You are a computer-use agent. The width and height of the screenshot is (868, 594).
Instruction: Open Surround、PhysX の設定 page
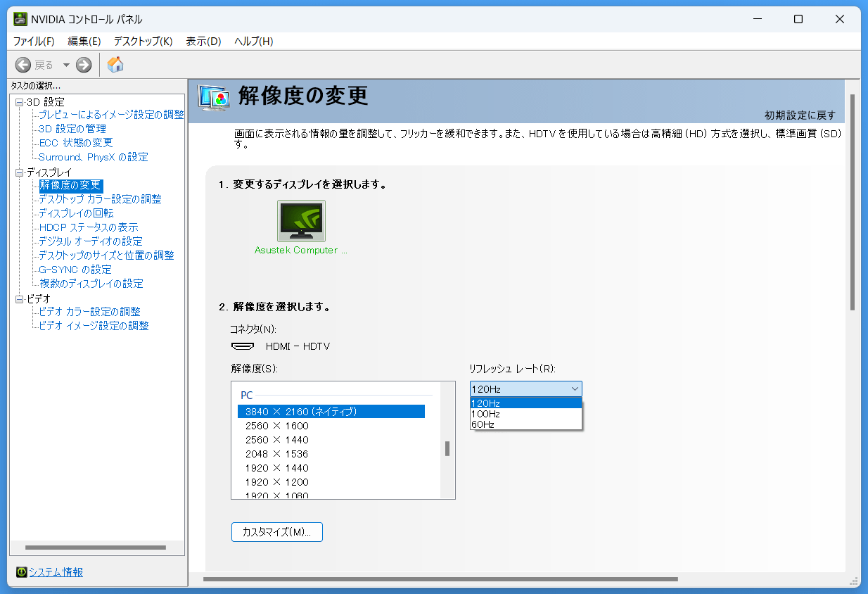click(94, 157)
